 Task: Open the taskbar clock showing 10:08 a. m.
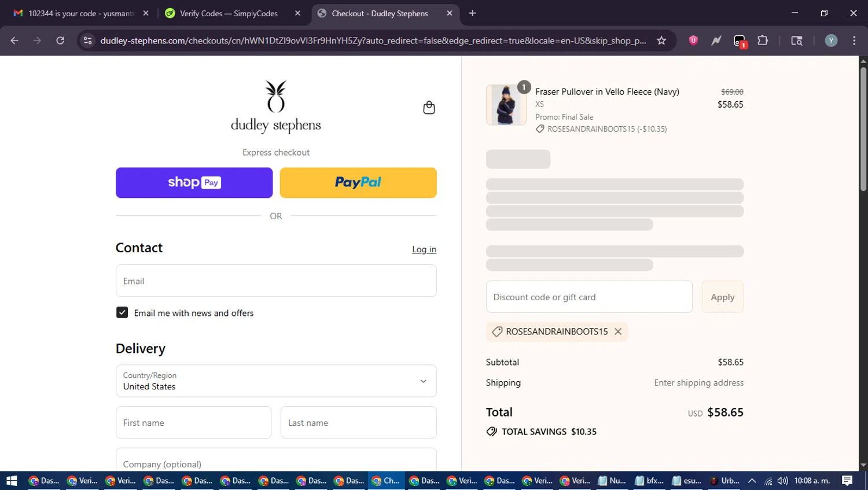click(812, 481)
